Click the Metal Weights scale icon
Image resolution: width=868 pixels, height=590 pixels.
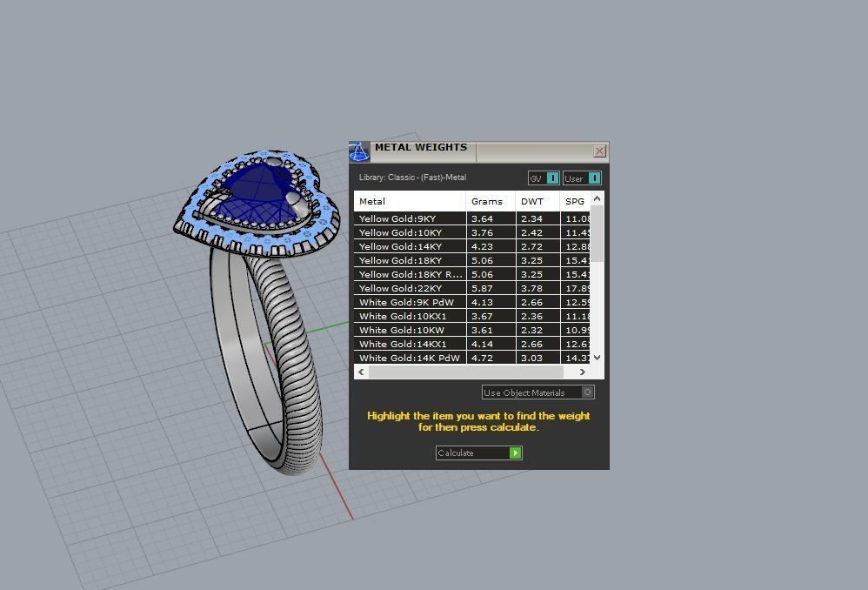pyautogui.click(x=359, y=151)
